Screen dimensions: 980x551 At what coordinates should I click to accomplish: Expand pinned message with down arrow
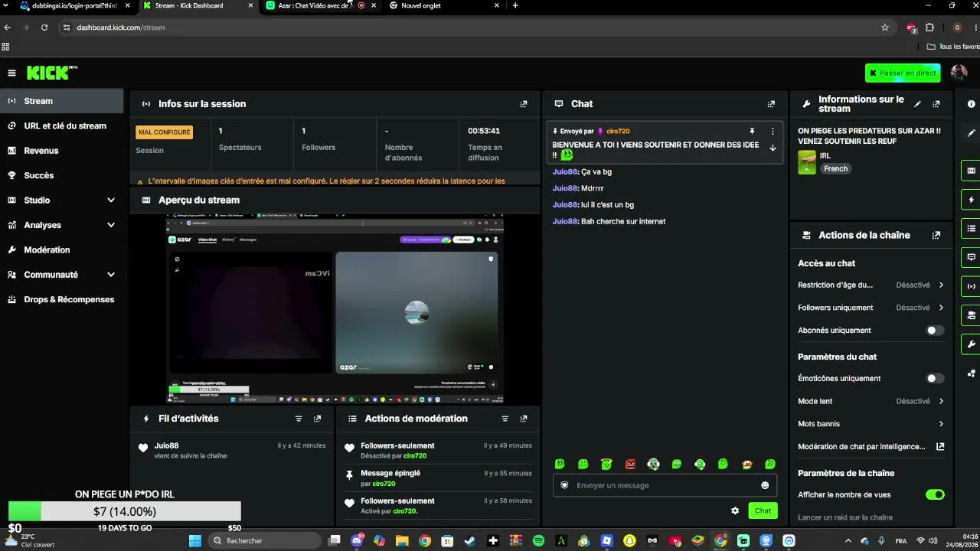[x=773, y=148]
